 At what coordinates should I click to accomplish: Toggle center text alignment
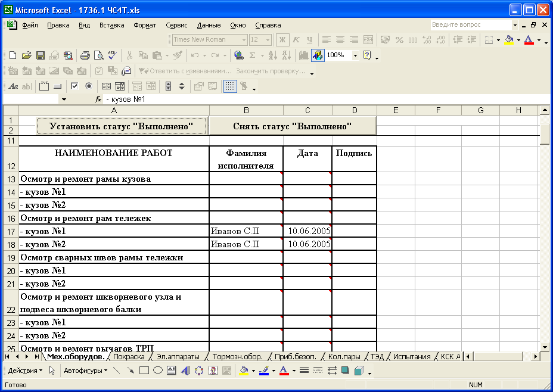340,40
